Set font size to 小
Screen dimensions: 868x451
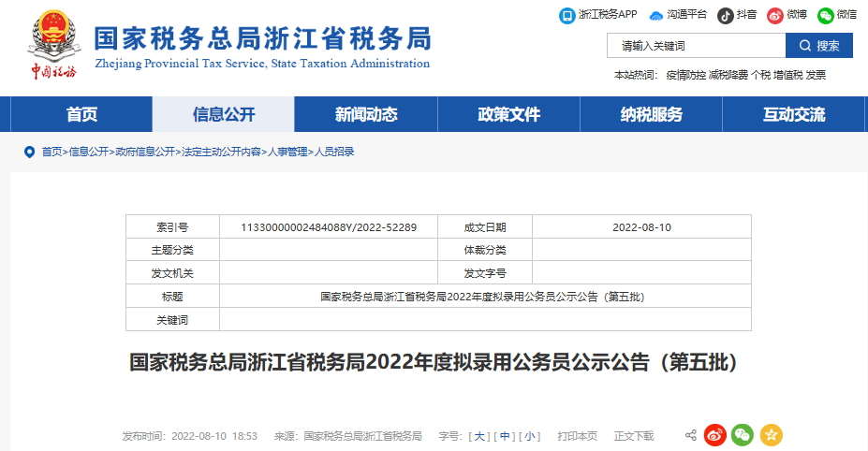[x=531, y=436]
